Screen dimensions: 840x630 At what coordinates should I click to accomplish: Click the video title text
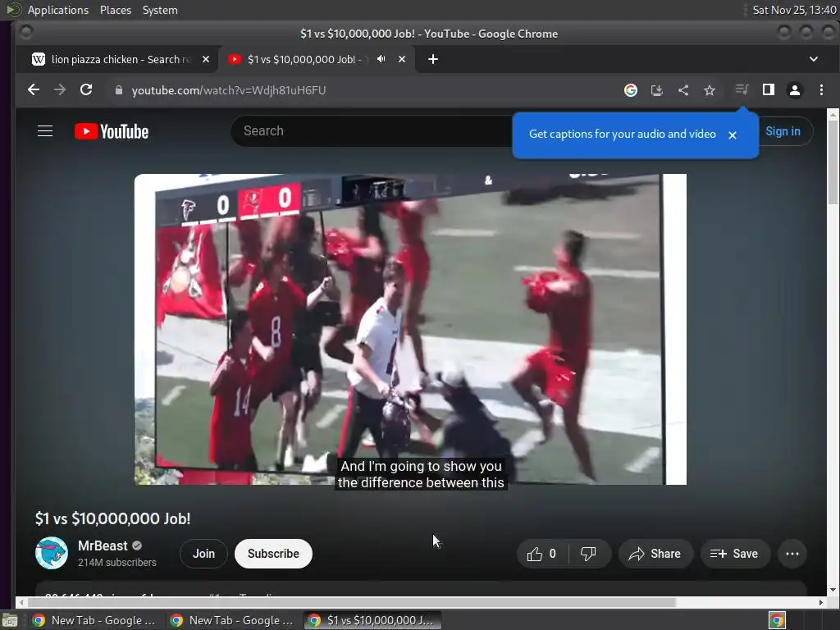pyautogui.click(x=112, y=518)
